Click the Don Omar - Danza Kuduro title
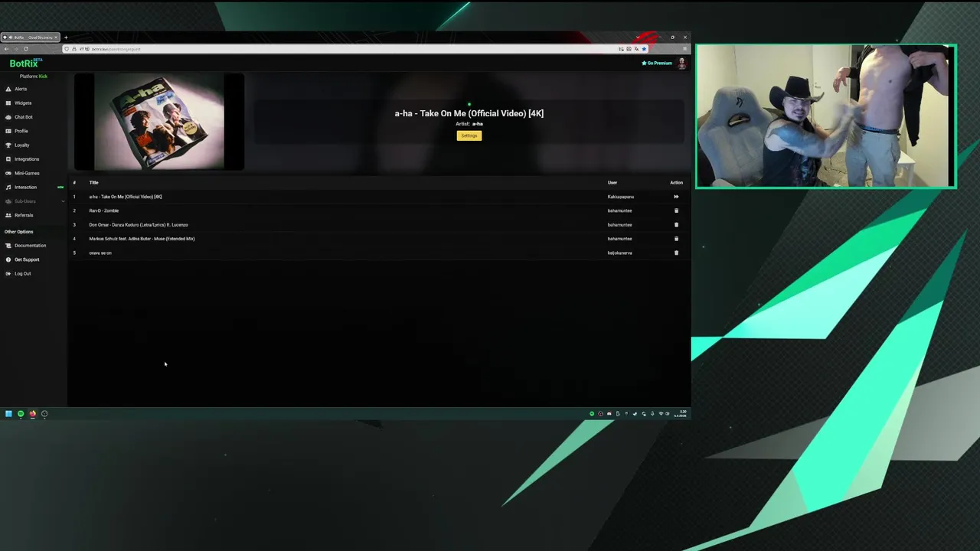Screen dimensions: 980x551 [x=139, y=225]
